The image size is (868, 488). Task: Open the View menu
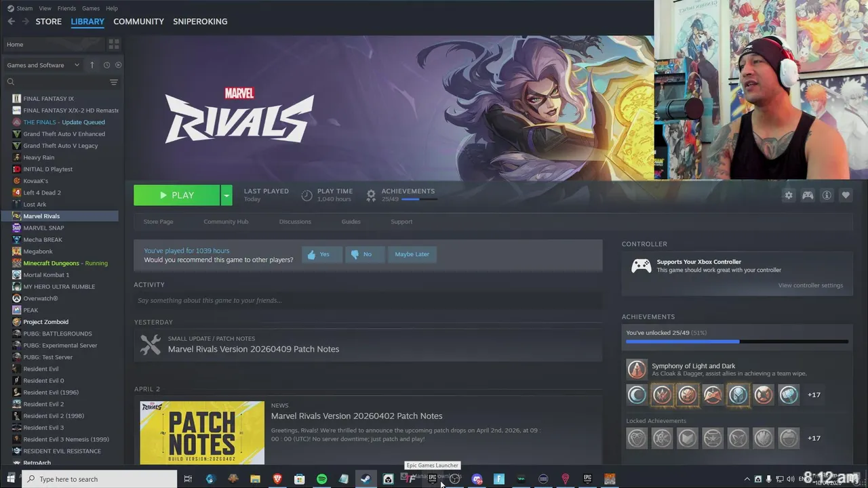(x=45, y=8)
